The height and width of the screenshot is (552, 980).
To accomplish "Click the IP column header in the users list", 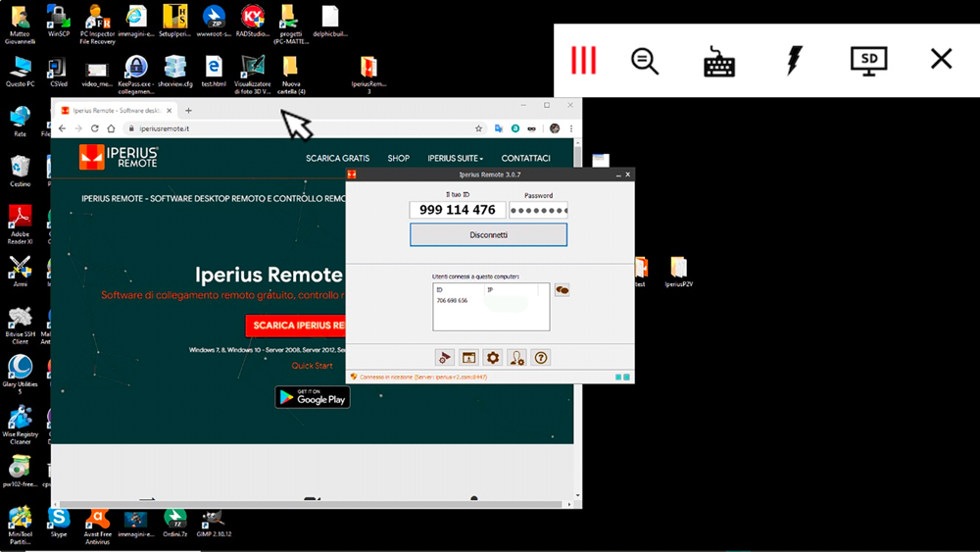I will 491,290.
